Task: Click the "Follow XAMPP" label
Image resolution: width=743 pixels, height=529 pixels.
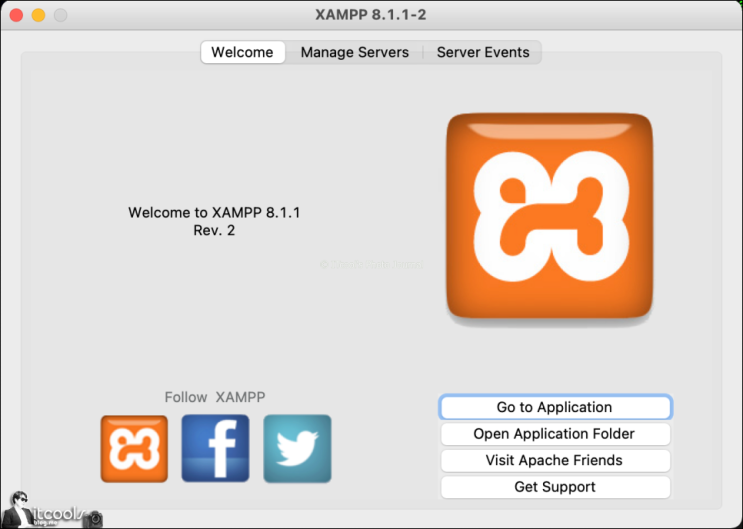Action: click(215, 397)
